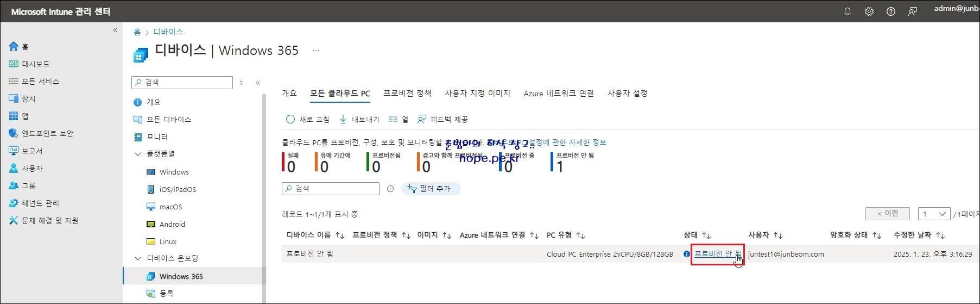Click the cloud PC 검색 search field
This screenshot has width=980, height=304.
331,189
